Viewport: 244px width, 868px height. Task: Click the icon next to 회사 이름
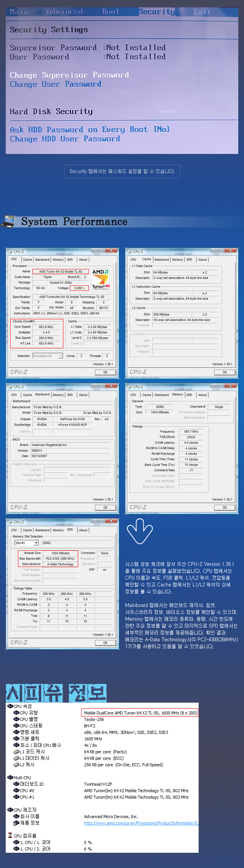(x=16, y=816)
